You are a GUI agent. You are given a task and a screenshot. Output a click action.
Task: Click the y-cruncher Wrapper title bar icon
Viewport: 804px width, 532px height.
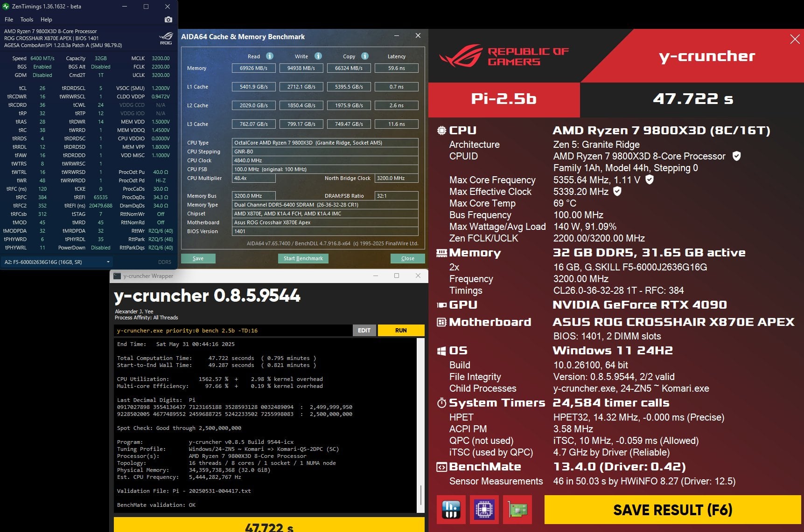coord(117,276)
